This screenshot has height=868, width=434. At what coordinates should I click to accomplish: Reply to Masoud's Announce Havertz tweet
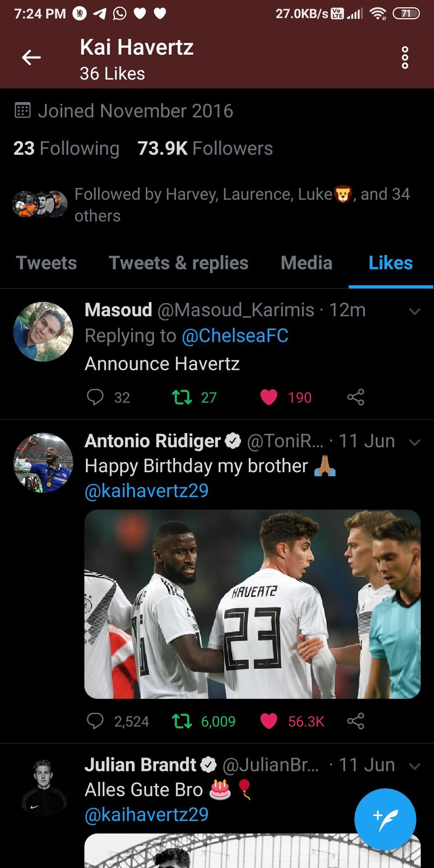pos(95,397)
